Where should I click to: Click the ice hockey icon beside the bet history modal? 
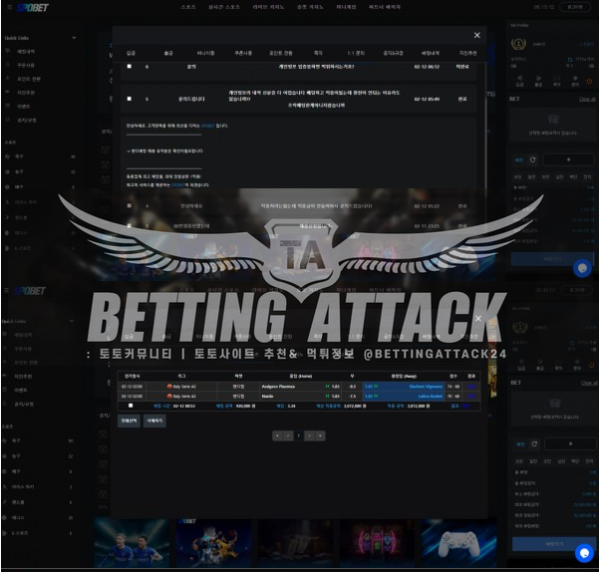pyautogui.click(x=6, y=487)
